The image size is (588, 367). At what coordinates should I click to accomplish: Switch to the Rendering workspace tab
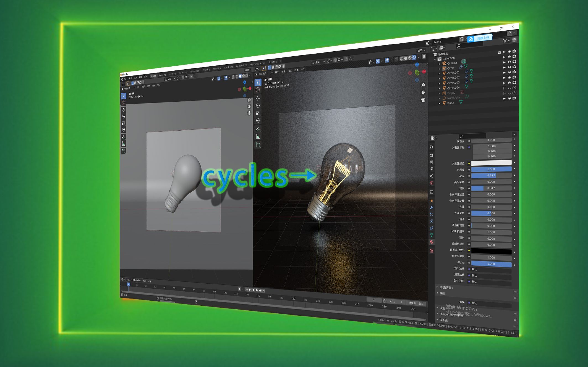pyautogui.click(x=228, y=67)
